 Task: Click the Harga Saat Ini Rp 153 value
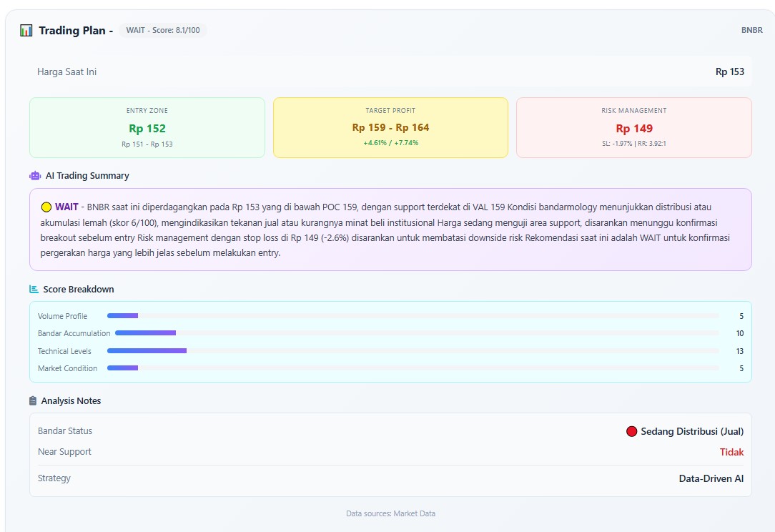[x=729, y=72]
